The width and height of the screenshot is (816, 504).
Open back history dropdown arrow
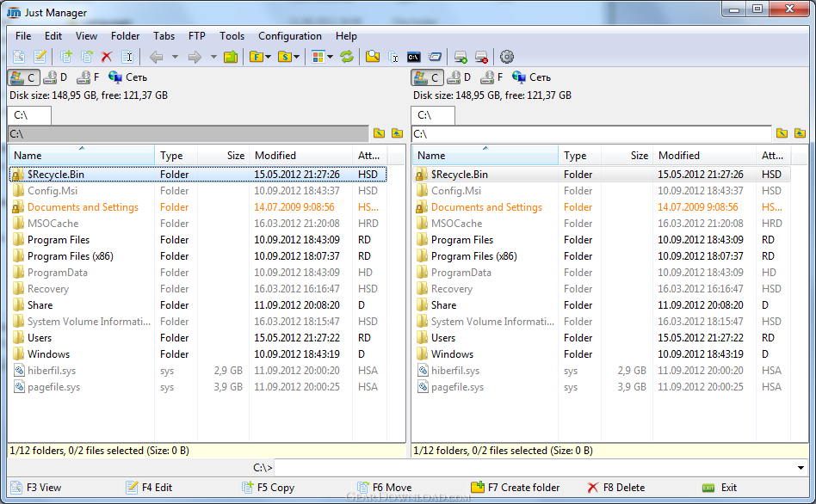tap(175, 57)
